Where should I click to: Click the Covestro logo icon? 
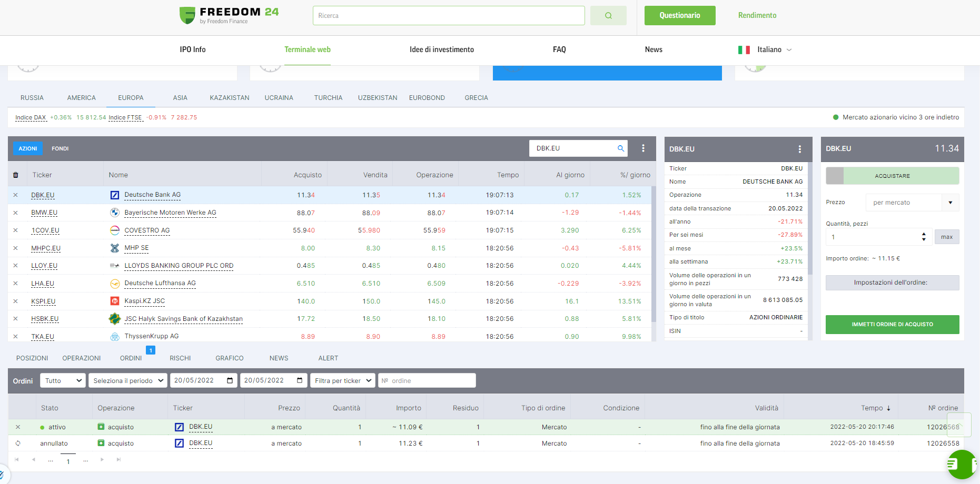(115, 230)
